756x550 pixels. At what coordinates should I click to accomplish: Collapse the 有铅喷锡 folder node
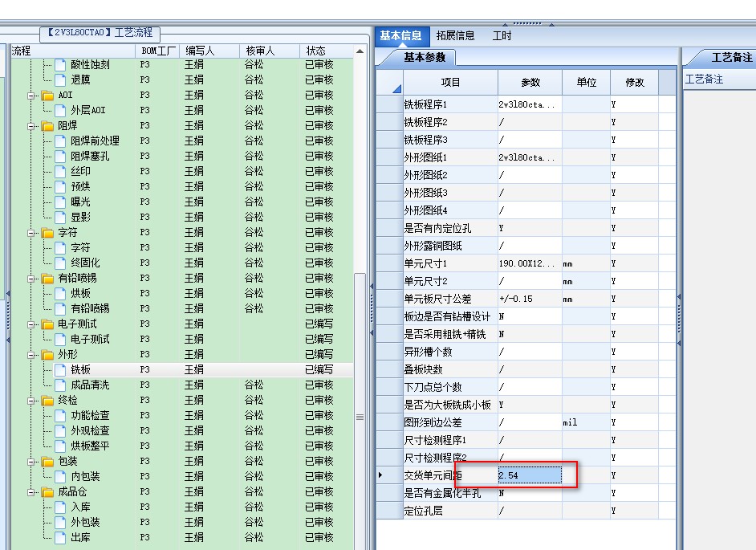pos(31,279)
